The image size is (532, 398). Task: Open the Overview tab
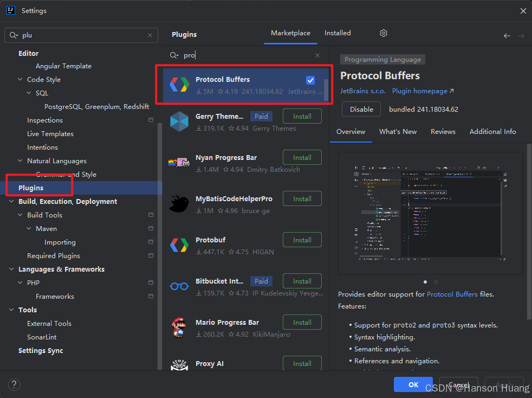(351, 131)
